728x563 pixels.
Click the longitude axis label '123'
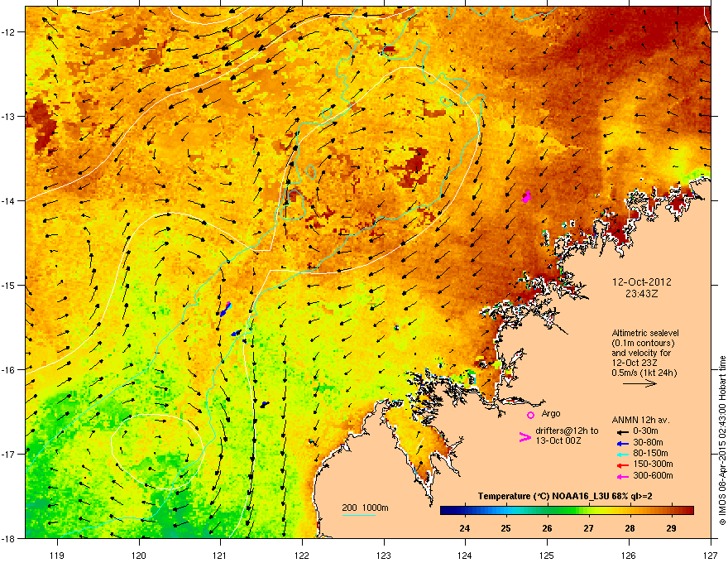(384, 555)
